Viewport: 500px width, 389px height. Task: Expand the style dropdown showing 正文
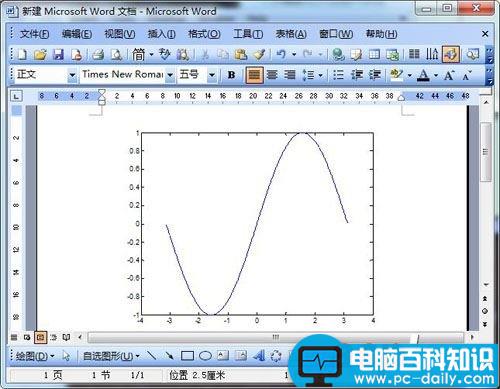[72, 75]
